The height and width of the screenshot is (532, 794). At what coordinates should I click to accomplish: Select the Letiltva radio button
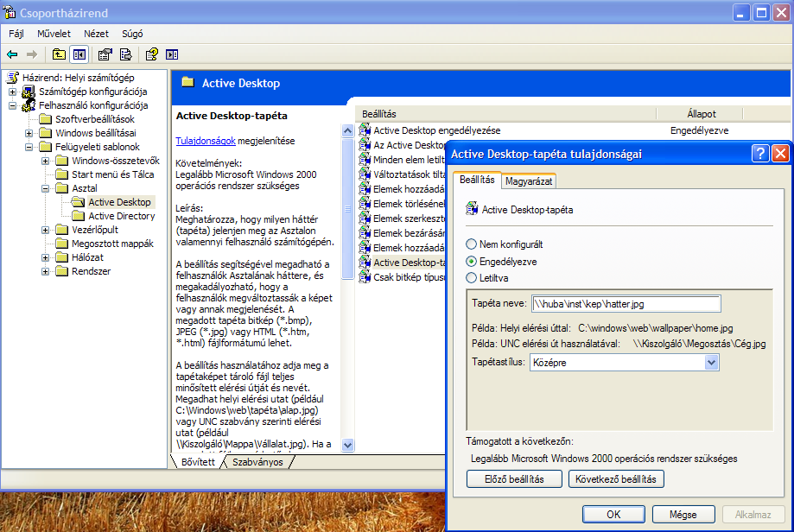pos(472,277)
